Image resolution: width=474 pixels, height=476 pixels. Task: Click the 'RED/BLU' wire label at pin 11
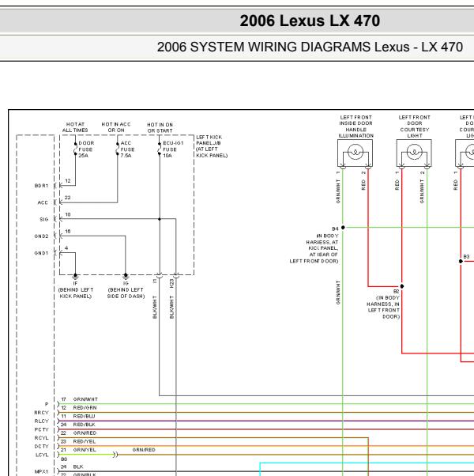[84, 416]
